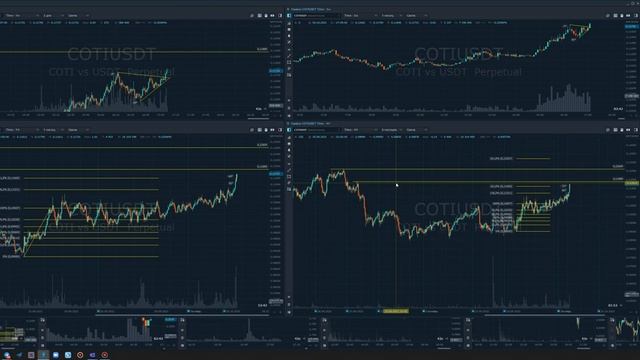Click the horizontal scrollbar under the bottom-left chart
This screenshot has height=360, width=640.
pos(182,315)
